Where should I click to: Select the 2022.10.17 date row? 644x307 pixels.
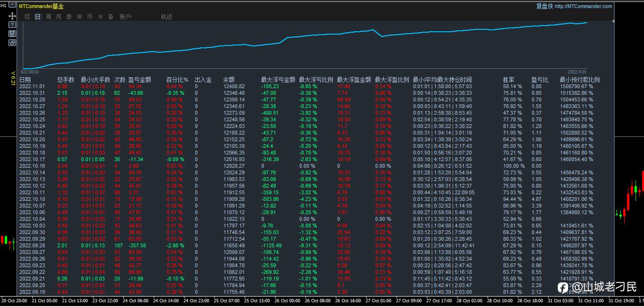pos(32,159)
